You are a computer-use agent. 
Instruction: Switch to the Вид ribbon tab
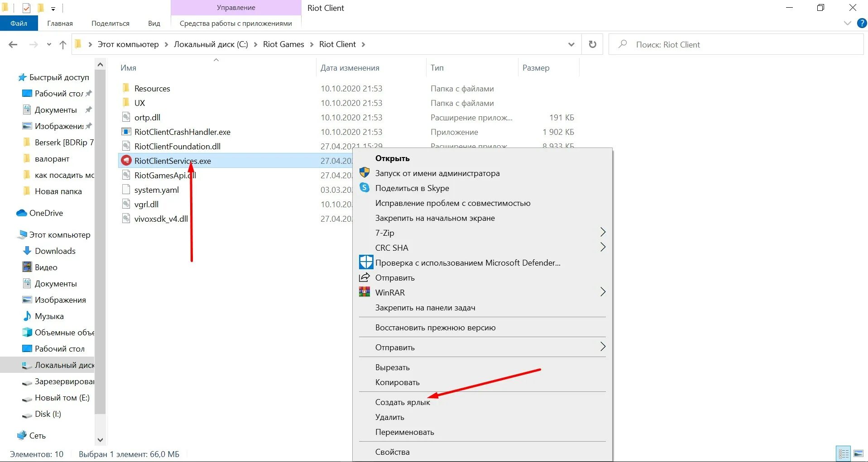[x=154, y=23]
